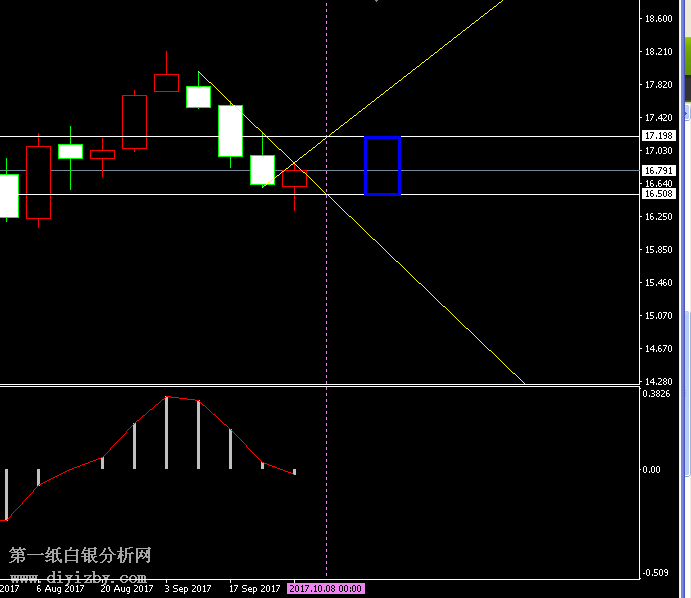Click the 17.198 price label

[658, 136]
